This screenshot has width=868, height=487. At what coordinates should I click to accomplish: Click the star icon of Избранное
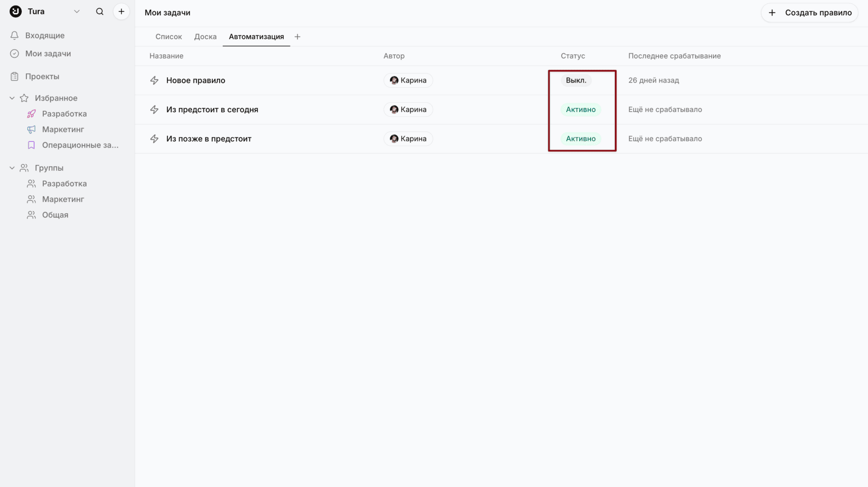(24, 98)
